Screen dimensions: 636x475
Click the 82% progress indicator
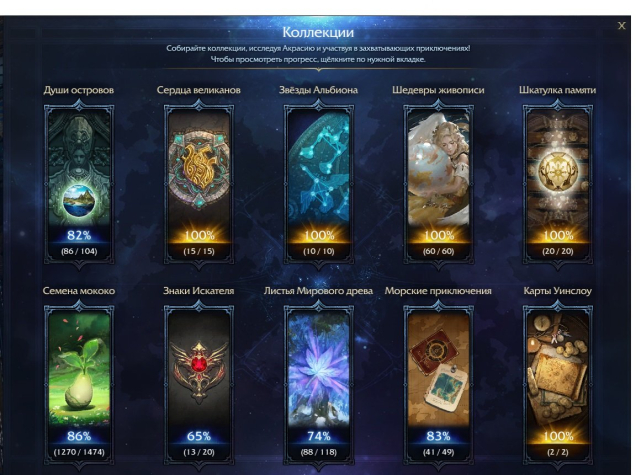[79, 235]
